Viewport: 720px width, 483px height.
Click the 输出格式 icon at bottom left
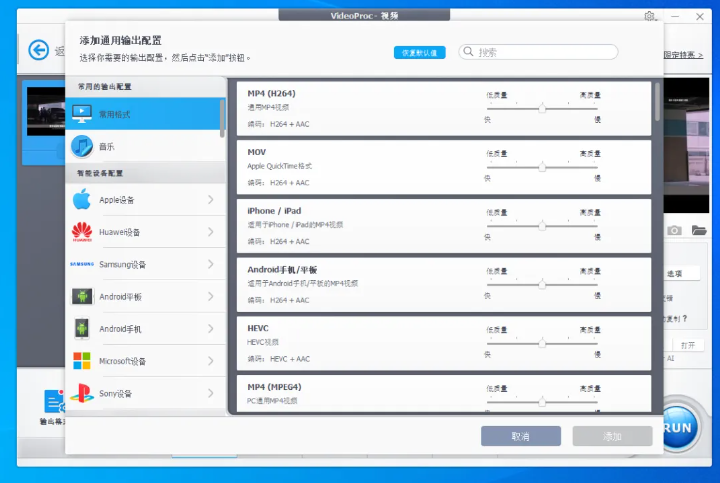(54, 401)
